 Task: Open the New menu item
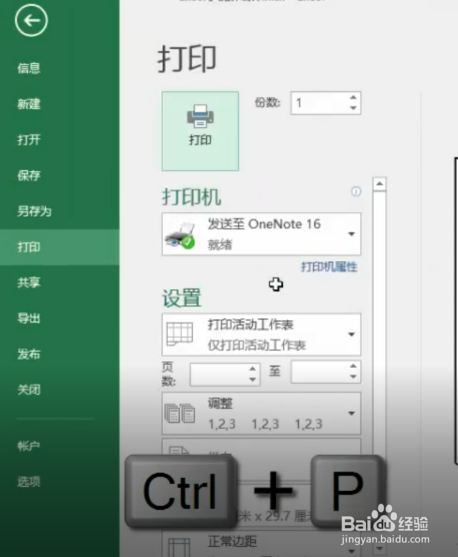pos(29,104)
